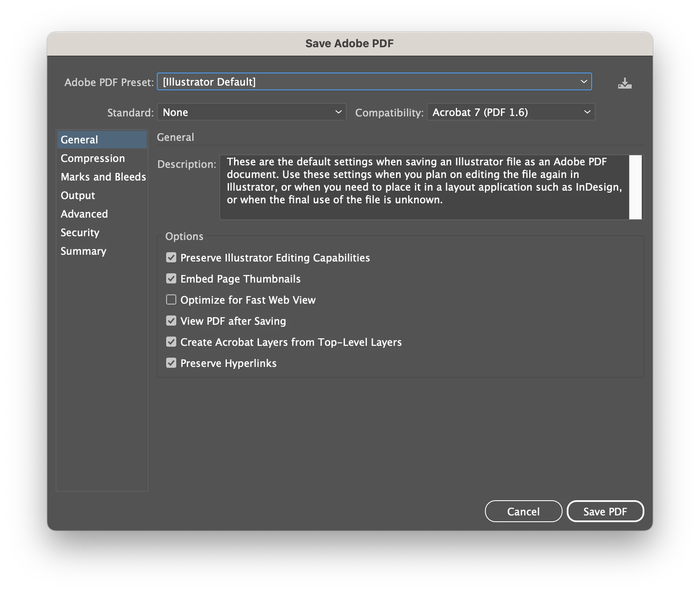Uncheck Preserve Hyperlinks
Image resolution: width=700 pixels, height=593 pixels.
click(171, 363)
